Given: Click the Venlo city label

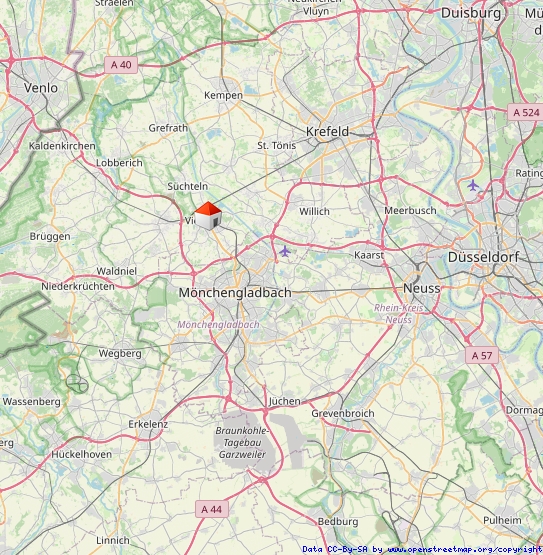Looking at the screenshot, I should point(41,88).
